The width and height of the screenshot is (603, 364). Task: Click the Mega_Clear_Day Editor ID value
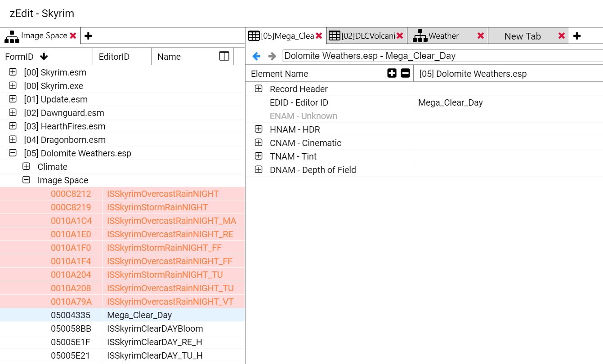pos(451,102)
